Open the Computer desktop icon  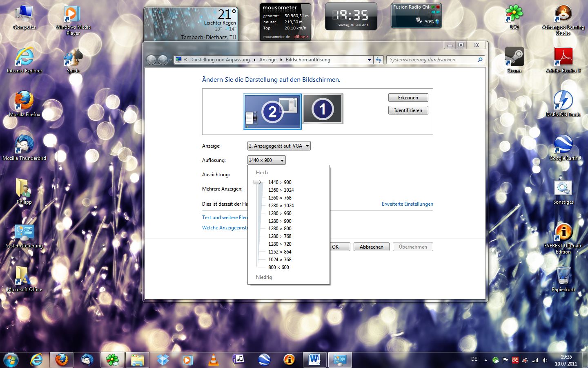24,17
